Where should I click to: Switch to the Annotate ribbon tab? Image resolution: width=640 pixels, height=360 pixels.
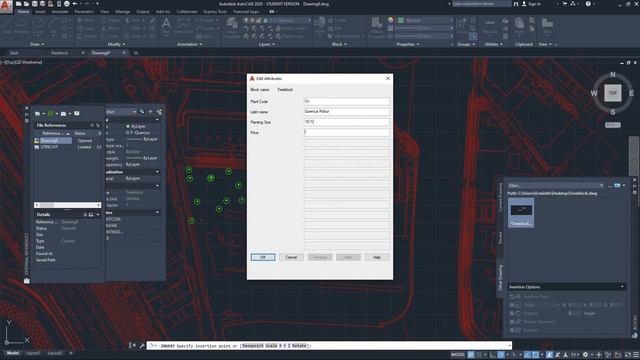[x=60, y=12]
